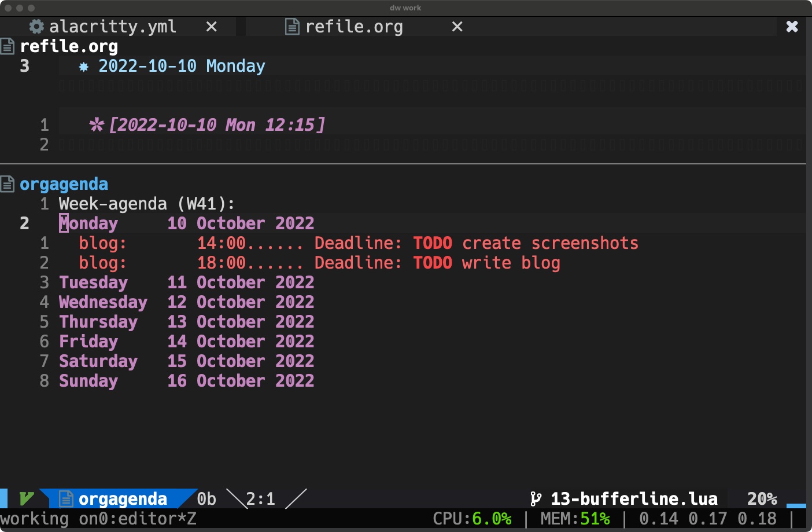
Task: Click the document icon beside refile.org winbar title
Action: pos(8,46)
